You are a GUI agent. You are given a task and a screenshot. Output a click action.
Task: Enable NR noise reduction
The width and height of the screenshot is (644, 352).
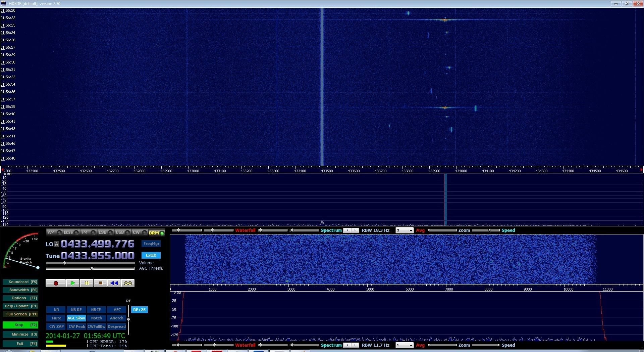56,310
